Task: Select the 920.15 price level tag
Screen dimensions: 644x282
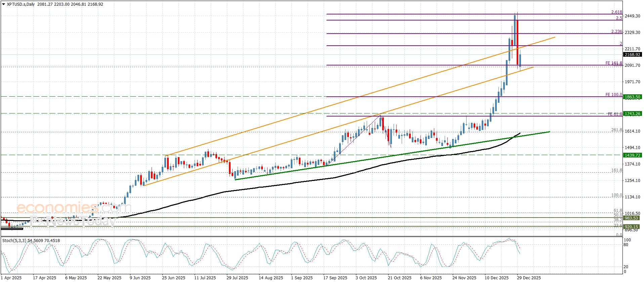Action: coord(631,227)
